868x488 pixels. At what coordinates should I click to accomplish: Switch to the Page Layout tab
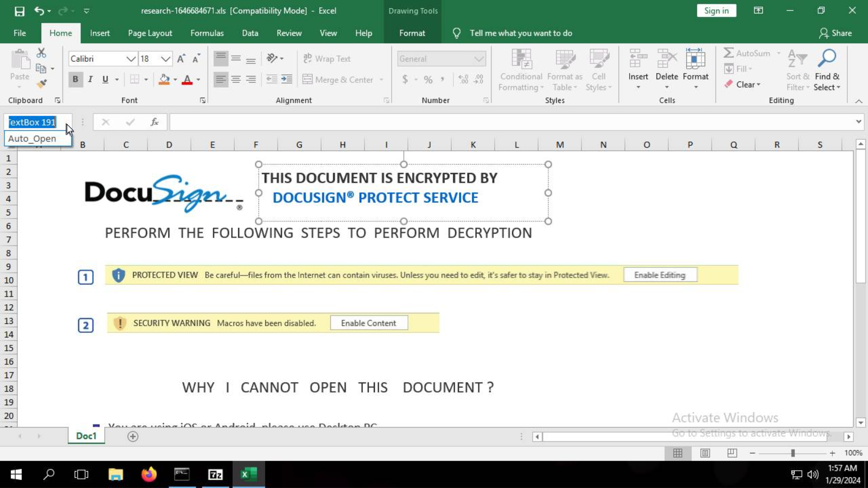pyautogui.click(x=150, y=33)
